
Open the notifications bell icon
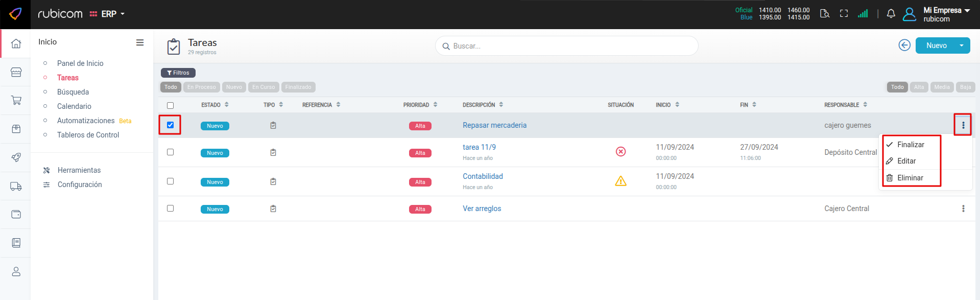[891, 14]
